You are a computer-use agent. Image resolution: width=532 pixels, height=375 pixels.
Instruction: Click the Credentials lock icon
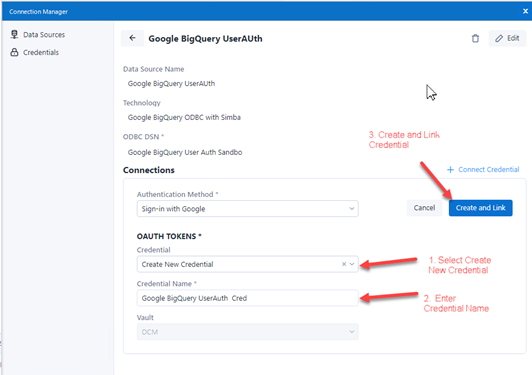click(14, 52)
